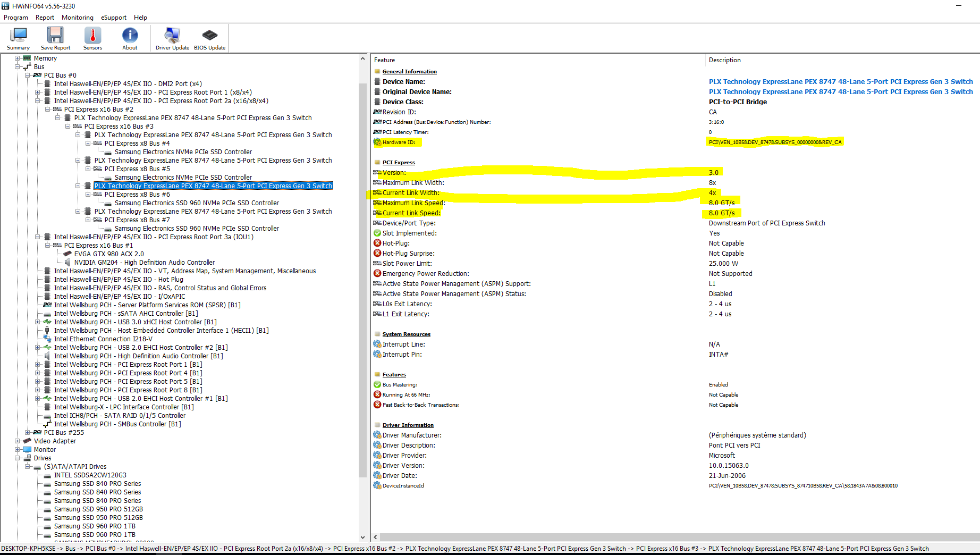Collapse the (S)ATA/ATAPI Drives node

point(28,467)
